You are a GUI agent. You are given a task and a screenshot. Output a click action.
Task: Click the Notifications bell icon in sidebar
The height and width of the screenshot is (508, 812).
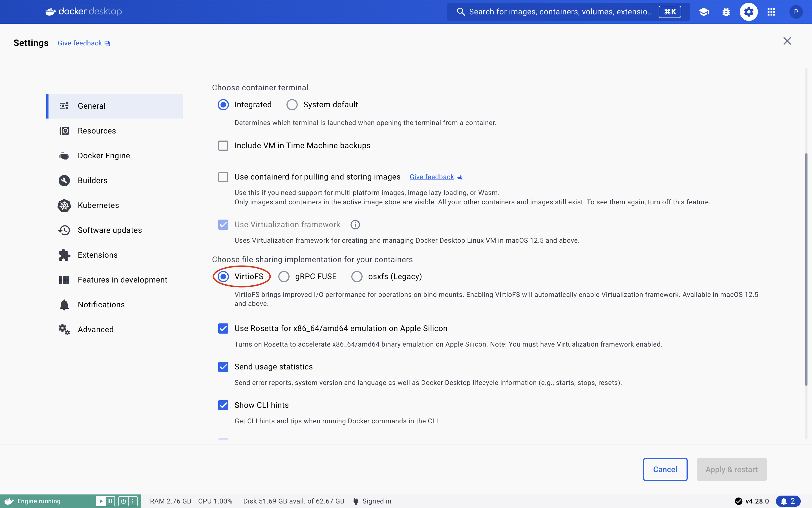[x=64, y=305]
